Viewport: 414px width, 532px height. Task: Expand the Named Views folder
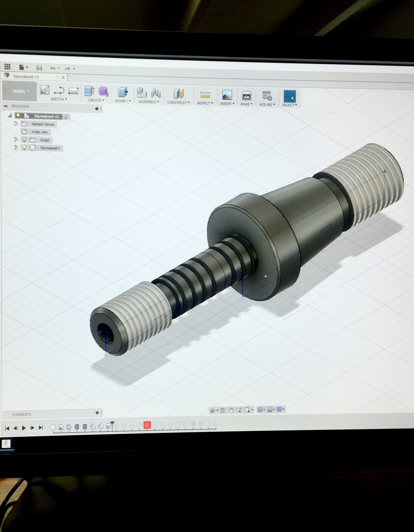[x=16, y=124]
